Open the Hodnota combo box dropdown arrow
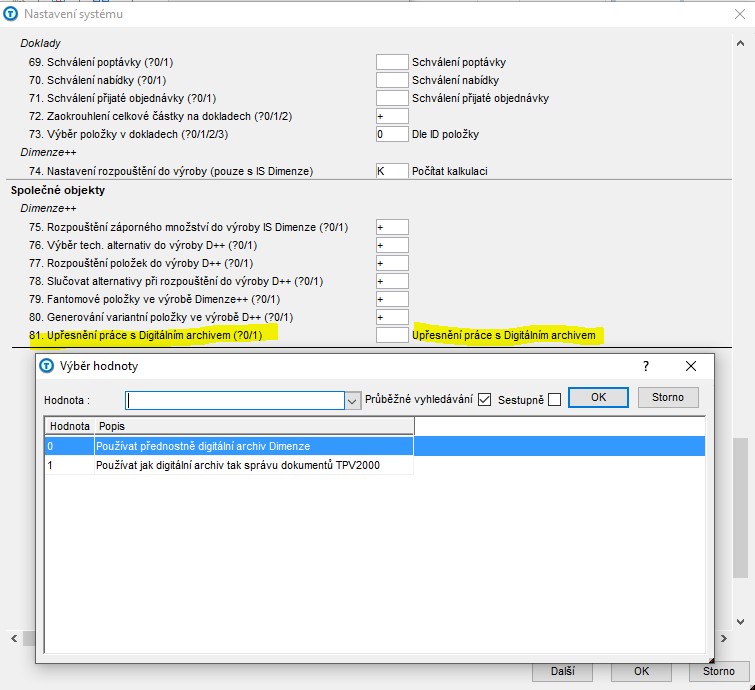Image resolution: width=755 pixels, height=690 pixels. pyautogui.click(x=352, y=401)
